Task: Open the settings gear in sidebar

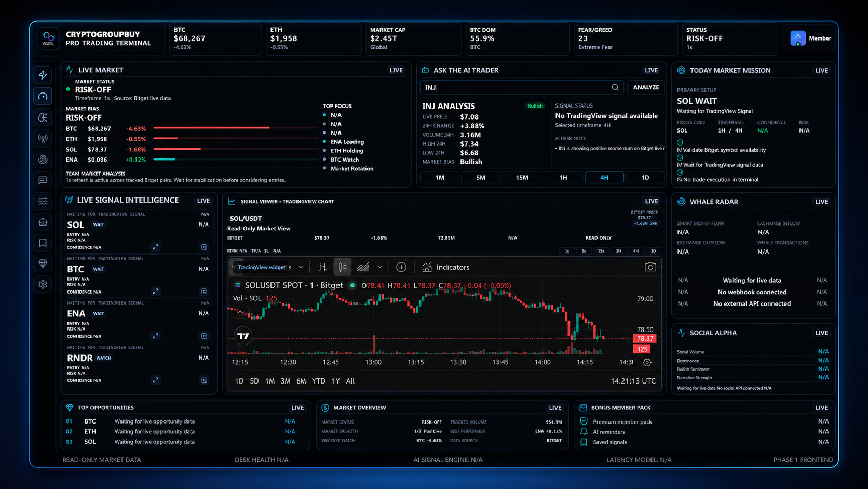Action: 43,284
